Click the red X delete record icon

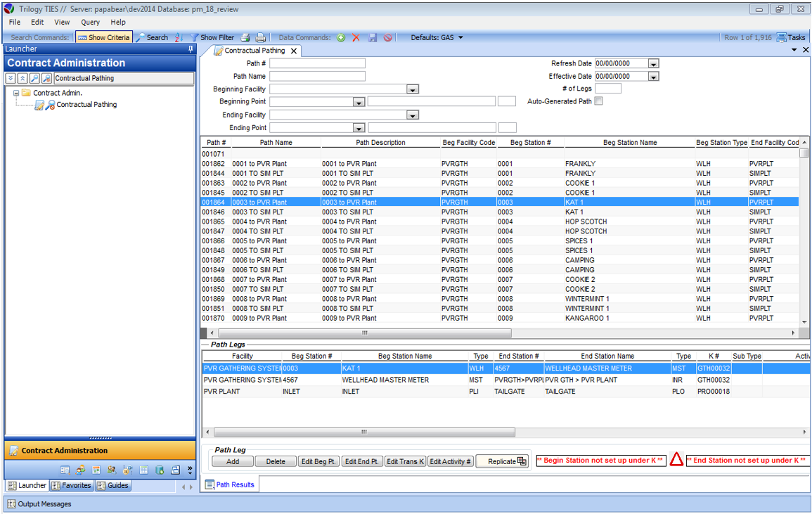356,38
